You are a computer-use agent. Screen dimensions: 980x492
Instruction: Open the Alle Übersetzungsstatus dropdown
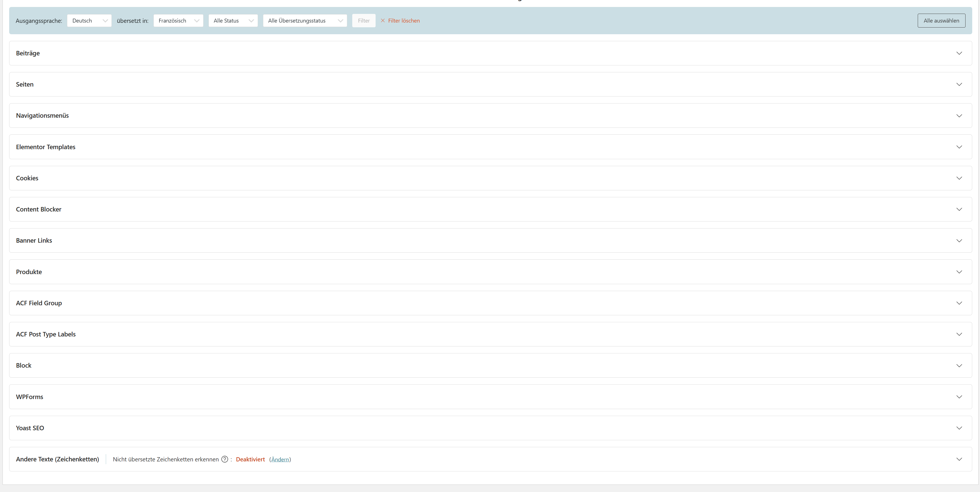pos(305,21)
